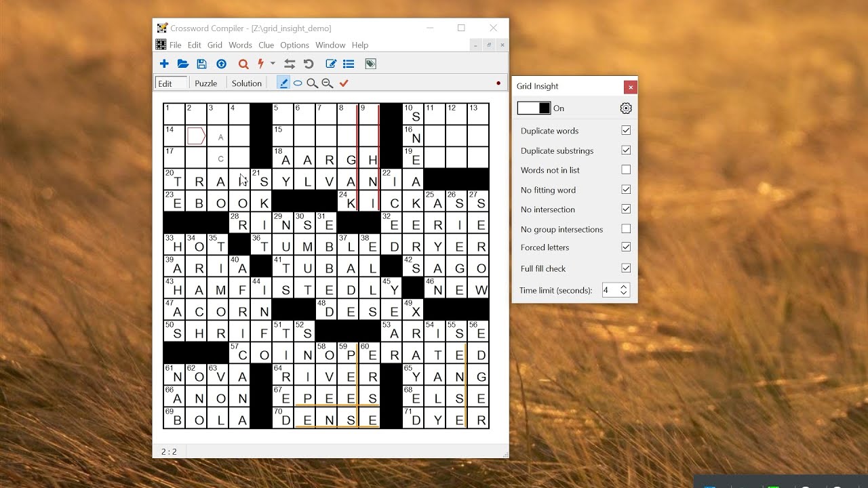Select grid cell numbered 1

click(174, 114)
